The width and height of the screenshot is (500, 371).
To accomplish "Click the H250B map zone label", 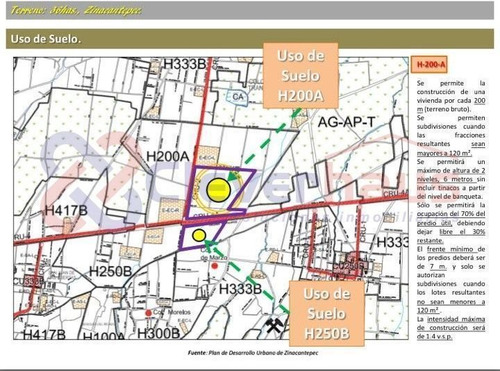I will pyautogui.click(x=111, y=271).
